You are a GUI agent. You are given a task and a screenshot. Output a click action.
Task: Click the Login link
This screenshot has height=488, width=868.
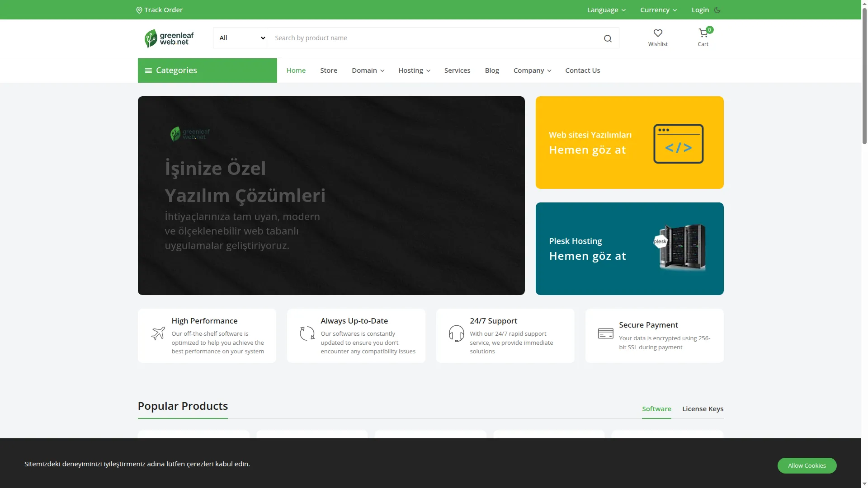[x=700, y=10]
